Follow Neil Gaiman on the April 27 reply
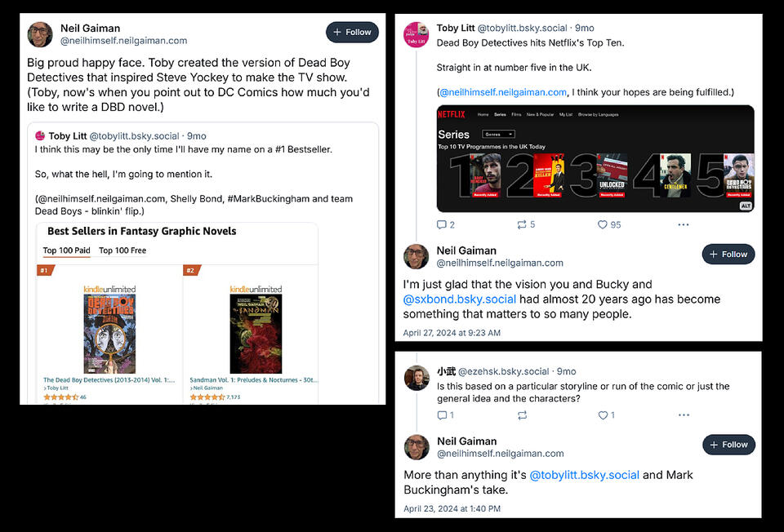 (728, 254)
